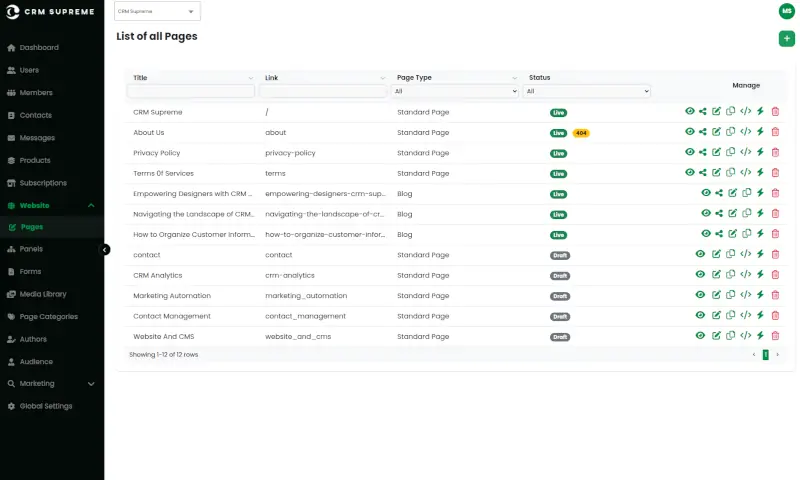The height and width of the screenshot is (480, 800).
Task: Open the MS user avatar menu
Action: 787,11
